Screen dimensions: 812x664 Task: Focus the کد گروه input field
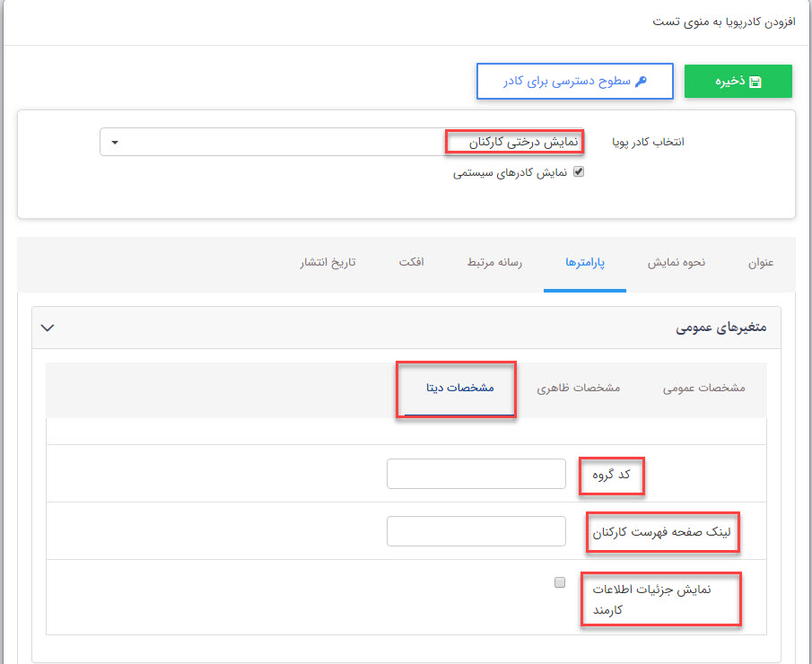point(476,474)
